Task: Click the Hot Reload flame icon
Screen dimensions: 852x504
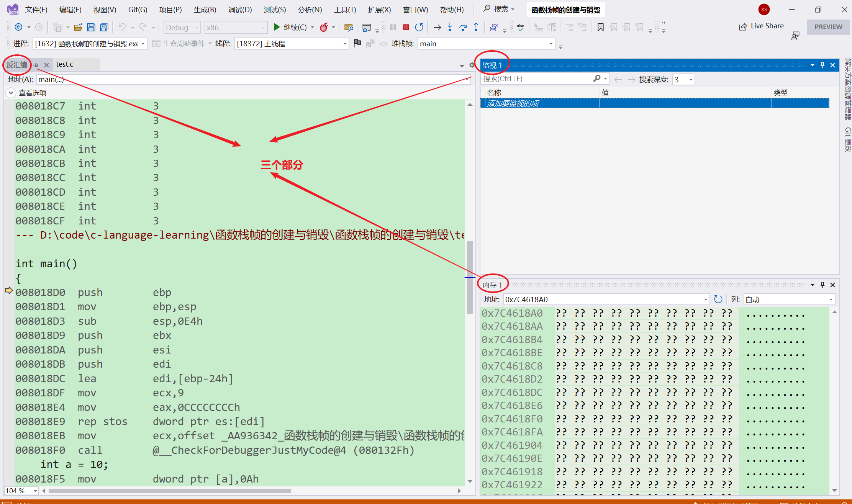Action: (324, 27)
